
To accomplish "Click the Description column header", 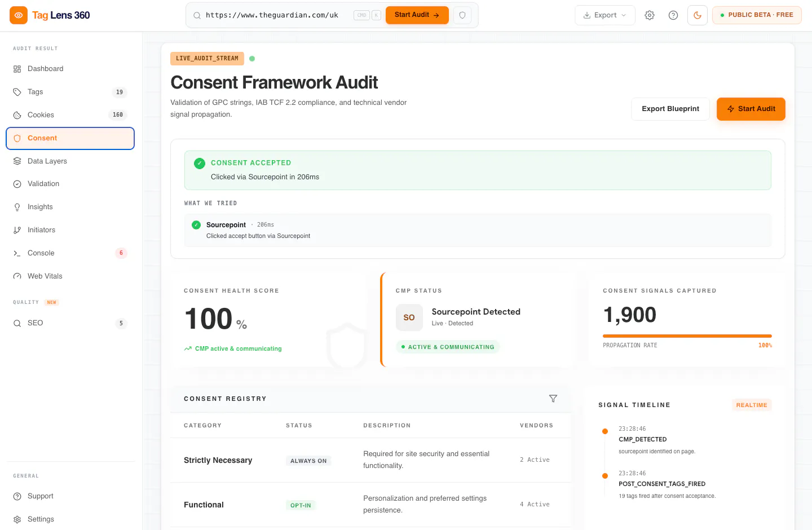I will point(387,426).
